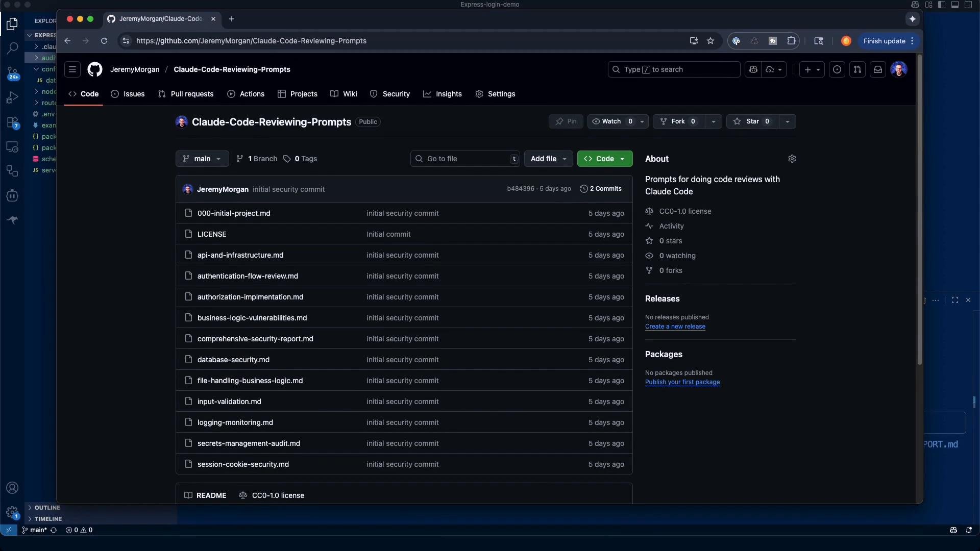Open input-validation.md file
This screenshot has width=980, height=551.
[229, 402]
